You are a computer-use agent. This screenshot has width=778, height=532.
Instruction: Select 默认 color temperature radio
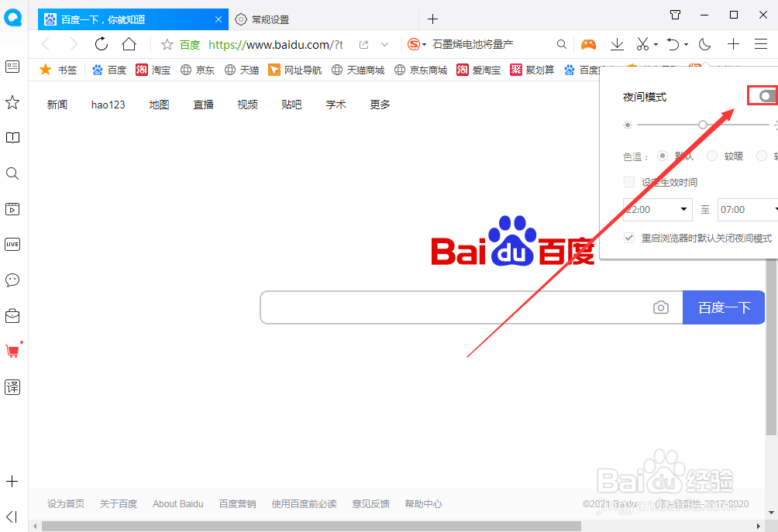pyautogui.click(x=663, y=156)
